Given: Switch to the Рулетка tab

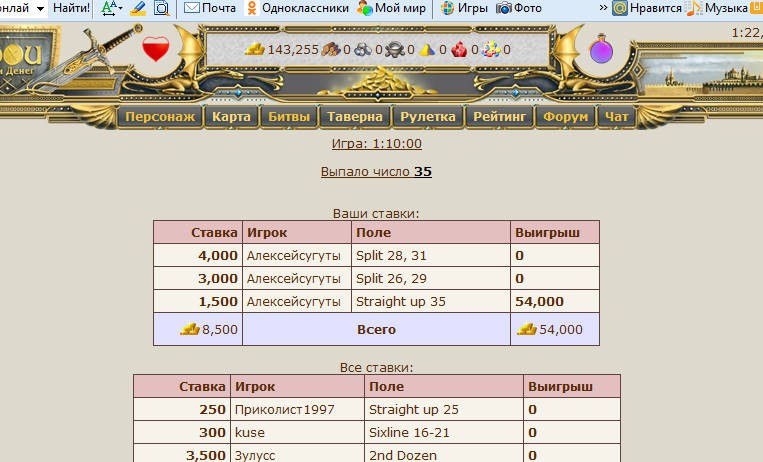Looking at the screenshot, I should (x=428, y=117).
